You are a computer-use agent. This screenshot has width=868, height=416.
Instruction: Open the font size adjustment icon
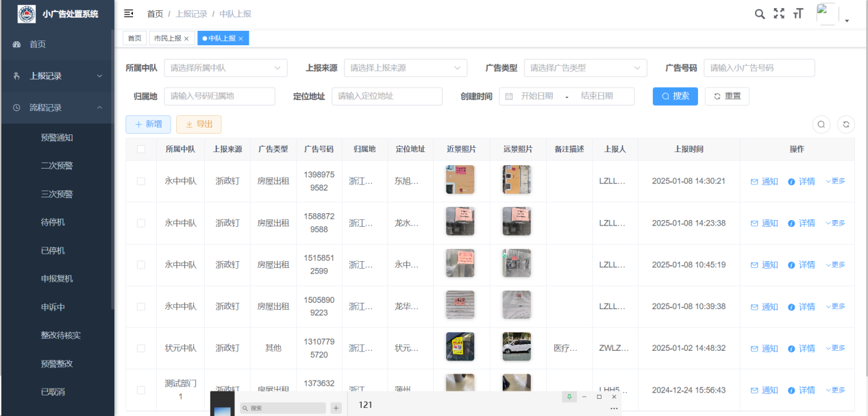[798, 14]
